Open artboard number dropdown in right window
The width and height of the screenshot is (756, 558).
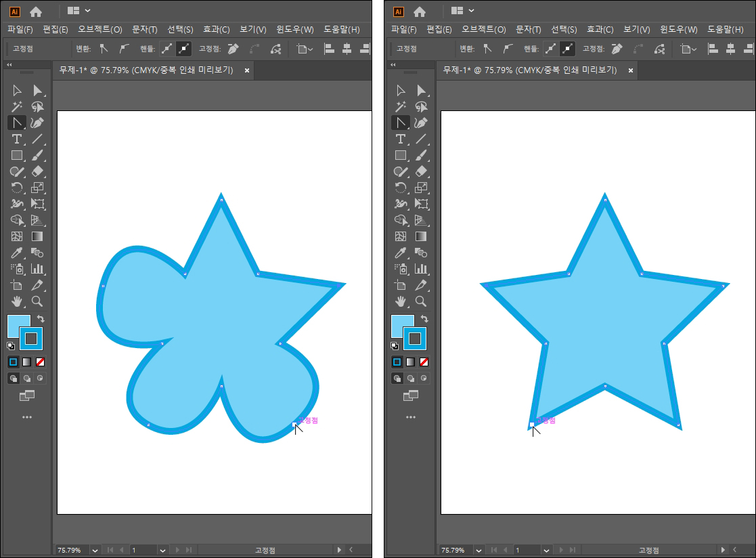546,551
